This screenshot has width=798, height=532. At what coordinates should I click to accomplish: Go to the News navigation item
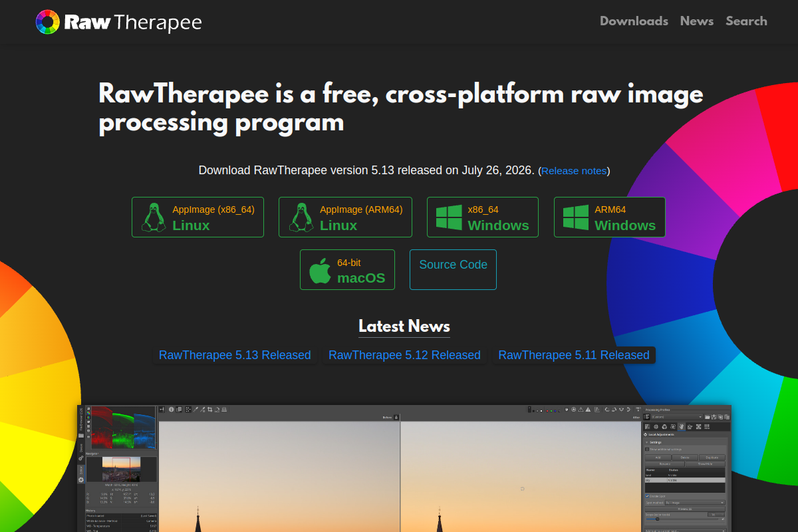point(697,21)
